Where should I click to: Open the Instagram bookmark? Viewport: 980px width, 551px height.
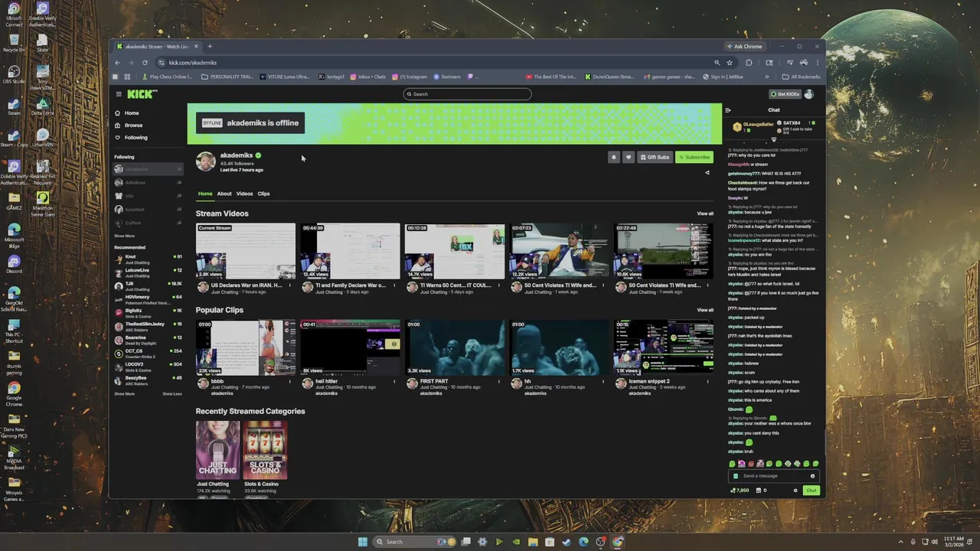click(410, 77)
